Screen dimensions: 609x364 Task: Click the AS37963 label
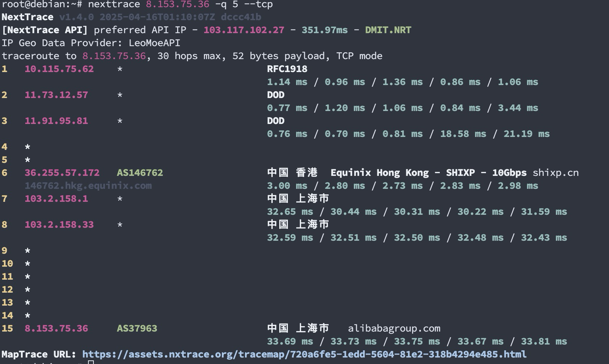point(137,328)
